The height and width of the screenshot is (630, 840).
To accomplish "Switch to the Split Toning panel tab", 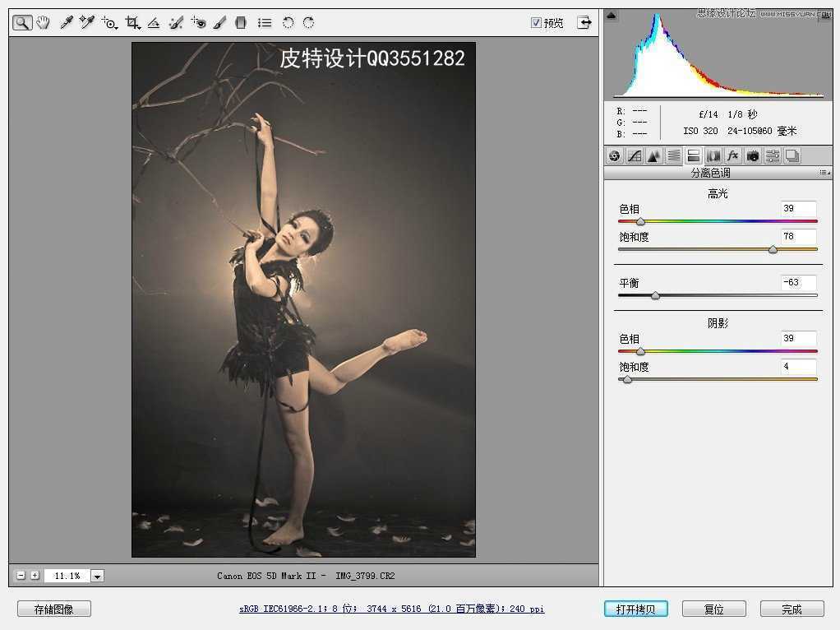I will tap(693, 156).
